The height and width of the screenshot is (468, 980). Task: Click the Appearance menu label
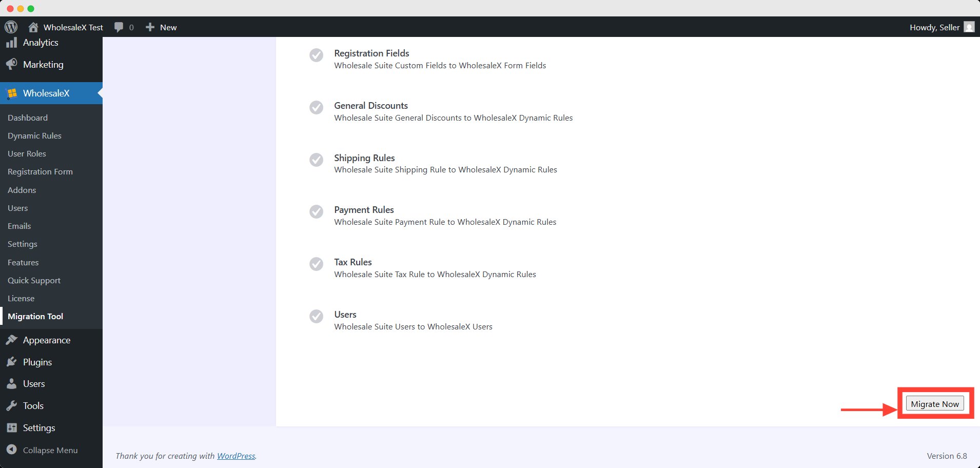(x=47, y=340)
